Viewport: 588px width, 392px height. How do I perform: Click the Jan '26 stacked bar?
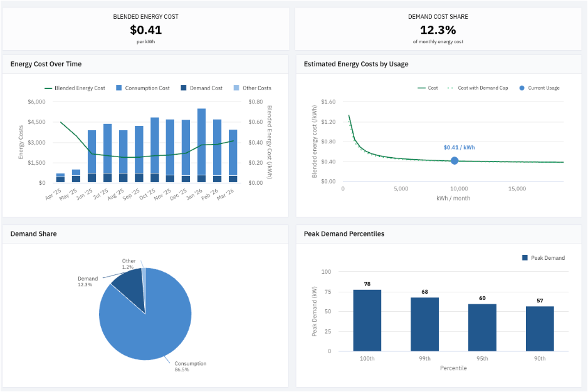(201, 145)
